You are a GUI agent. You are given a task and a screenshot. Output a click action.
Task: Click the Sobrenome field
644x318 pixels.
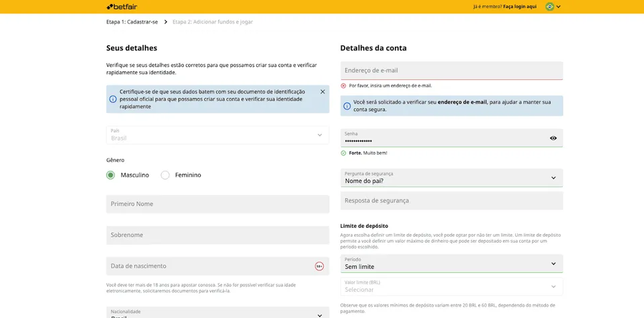(x=218, y=235)
